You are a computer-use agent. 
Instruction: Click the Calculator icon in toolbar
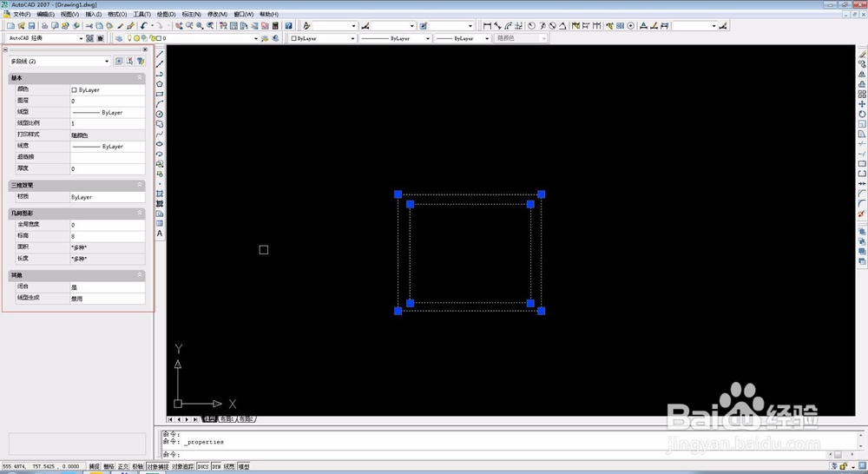(275, 25)
